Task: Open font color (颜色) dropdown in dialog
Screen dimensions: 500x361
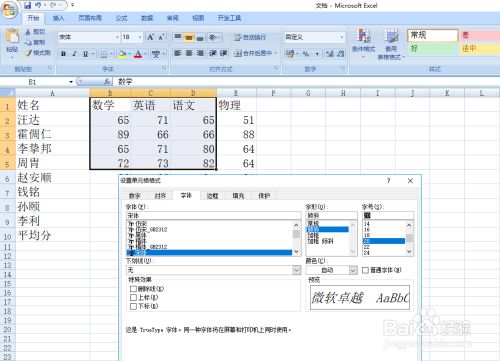Action: [x=353, y=270]
